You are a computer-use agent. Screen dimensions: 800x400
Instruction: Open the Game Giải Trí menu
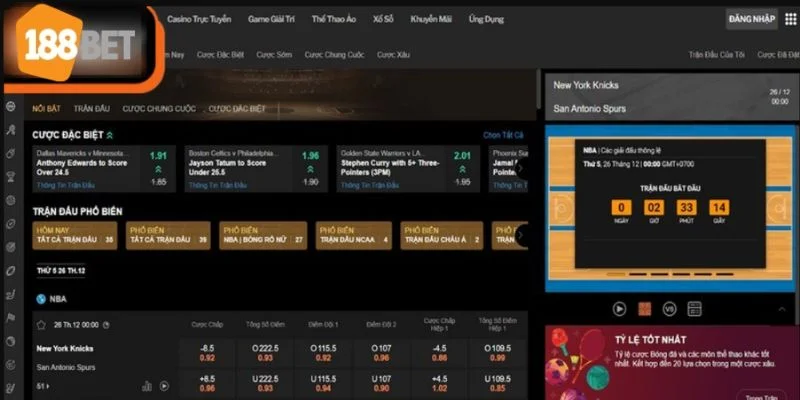[x=271, y=19]
